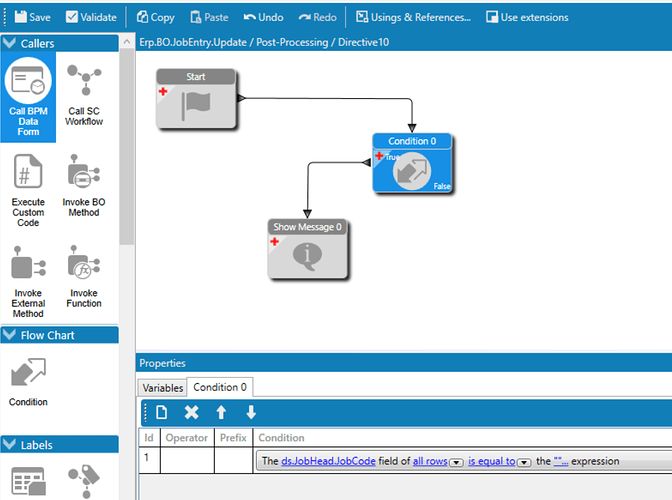The width and height of the screenshot is (672, 500).
Task: Click red plus on Condition 0 node
Action: (379, 155)
